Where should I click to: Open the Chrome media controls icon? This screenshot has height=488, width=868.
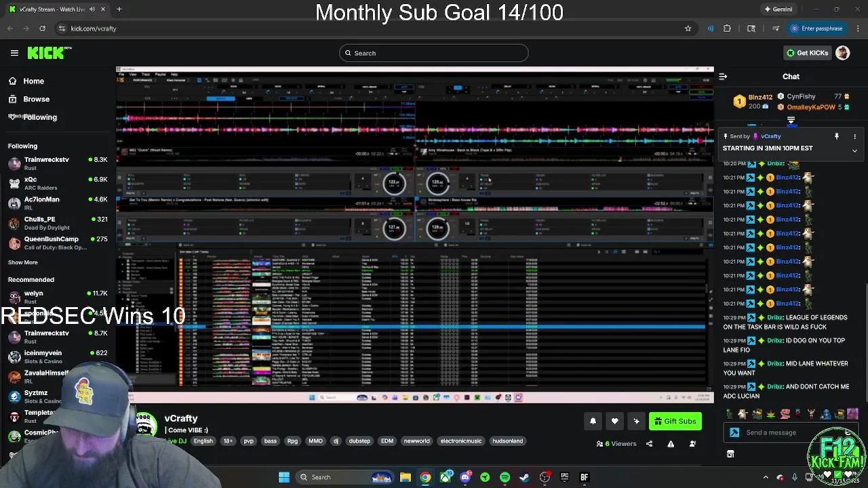[x=775, y=28]
